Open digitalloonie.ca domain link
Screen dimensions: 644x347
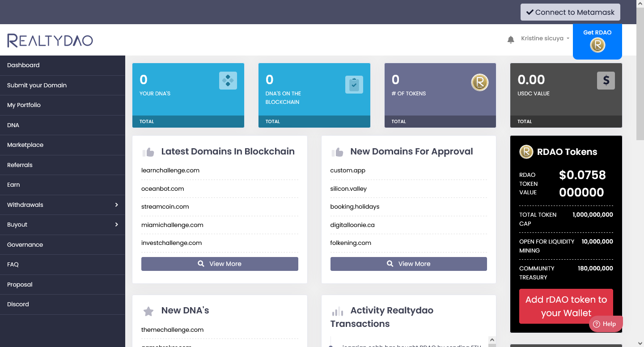click(352, 225)
